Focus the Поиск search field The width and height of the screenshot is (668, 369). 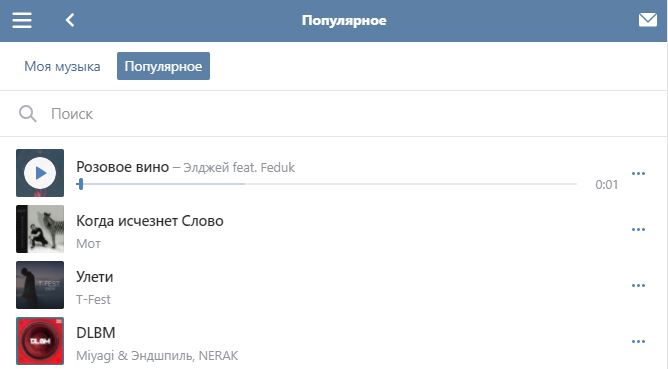[x=332, y=114]
